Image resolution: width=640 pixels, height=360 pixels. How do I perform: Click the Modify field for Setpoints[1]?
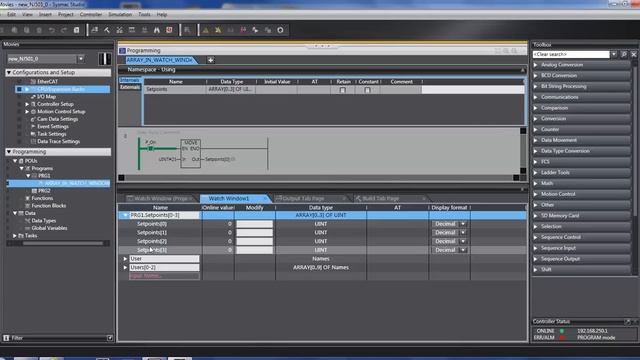254,233
